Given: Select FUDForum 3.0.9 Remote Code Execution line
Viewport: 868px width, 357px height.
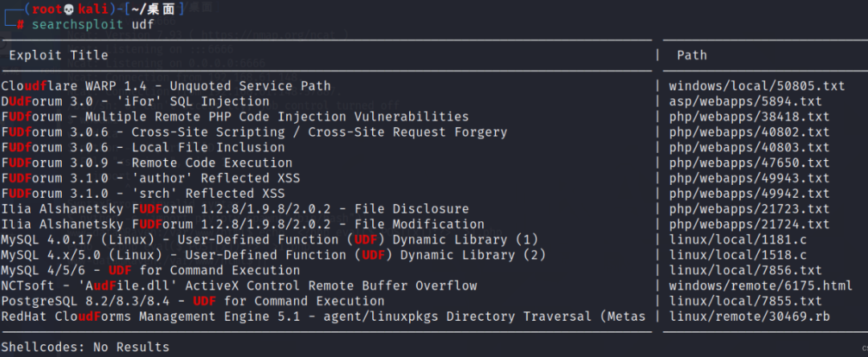Looking at the screenshot, I should [x=147, y=163].
